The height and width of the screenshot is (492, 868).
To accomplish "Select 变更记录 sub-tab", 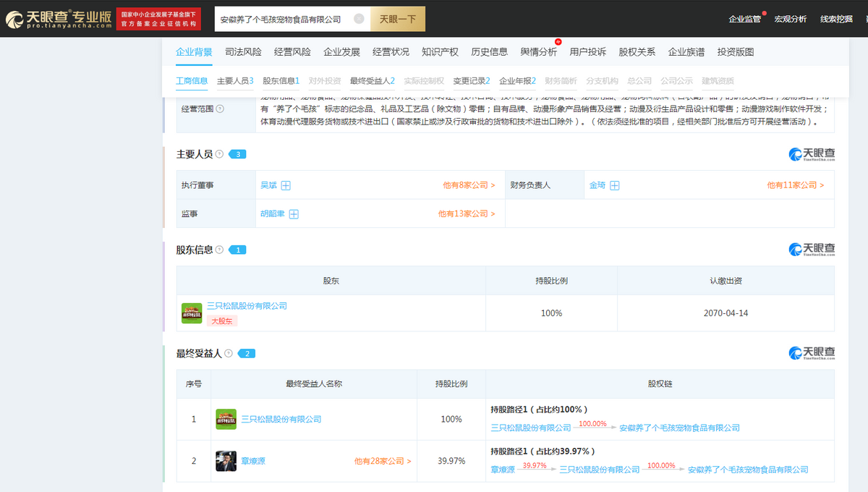I will 471,81.
